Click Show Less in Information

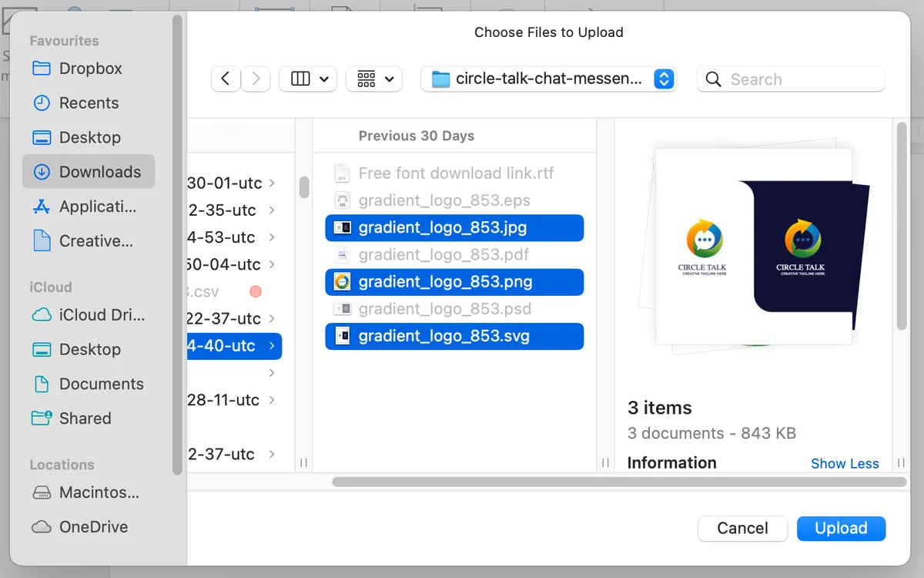[845, 463]
